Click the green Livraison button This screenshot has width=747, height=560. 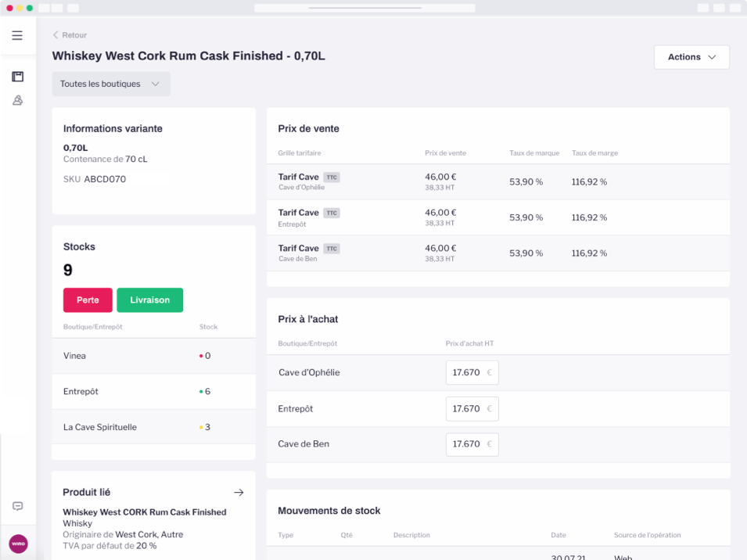coord(149,300)
